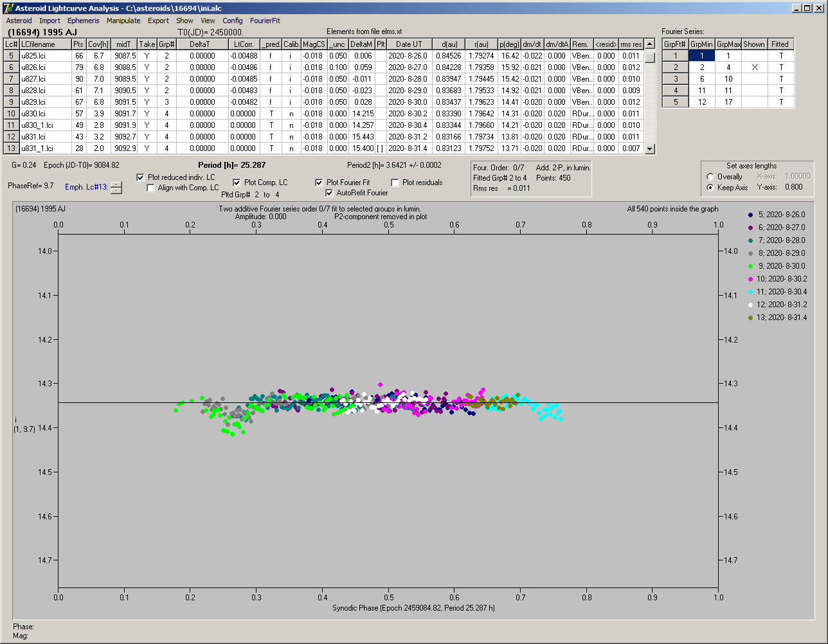Image resolution: width=828 pixels, height=644 pixels.
Task: Click the rms res column header
Action: [631, 44]
